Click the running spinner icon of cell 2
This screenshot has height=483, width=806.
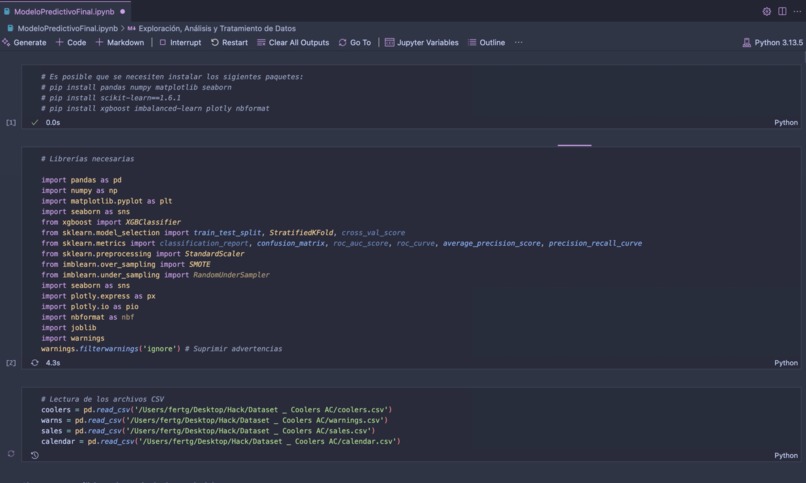click(x=34, y=363)
